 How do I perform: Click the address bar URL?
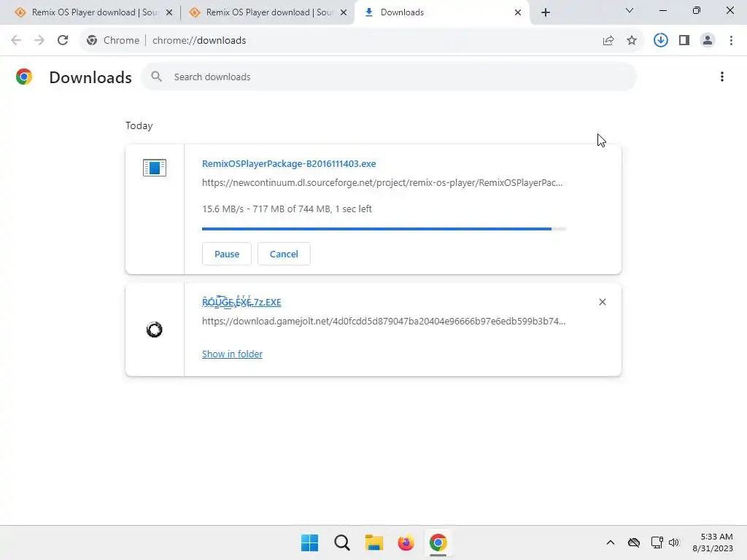pyautogui.click(x=199, y=41)
